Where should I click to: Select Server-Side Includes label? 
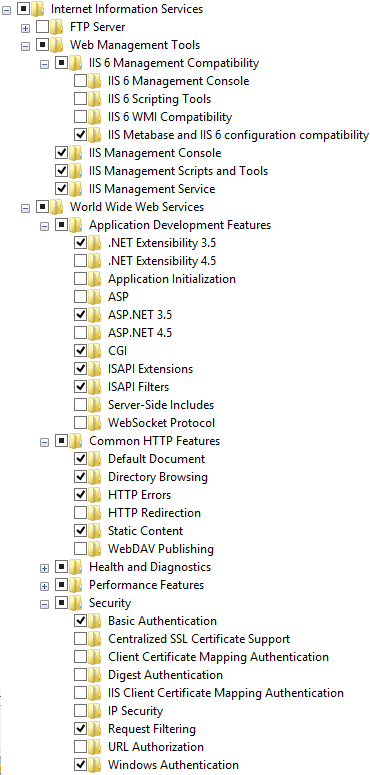[x=161, y=405]
